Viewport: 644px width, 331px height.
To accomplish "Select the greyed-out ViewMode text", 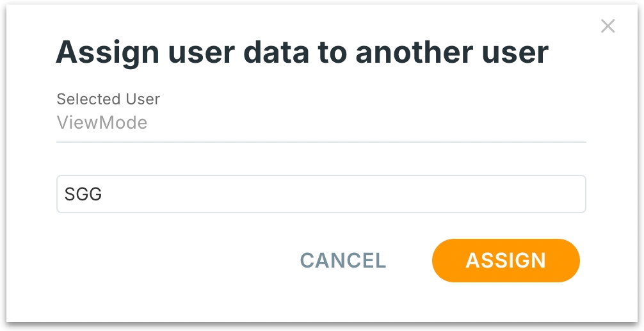I will pyautogui.click(x=102, y=122).
